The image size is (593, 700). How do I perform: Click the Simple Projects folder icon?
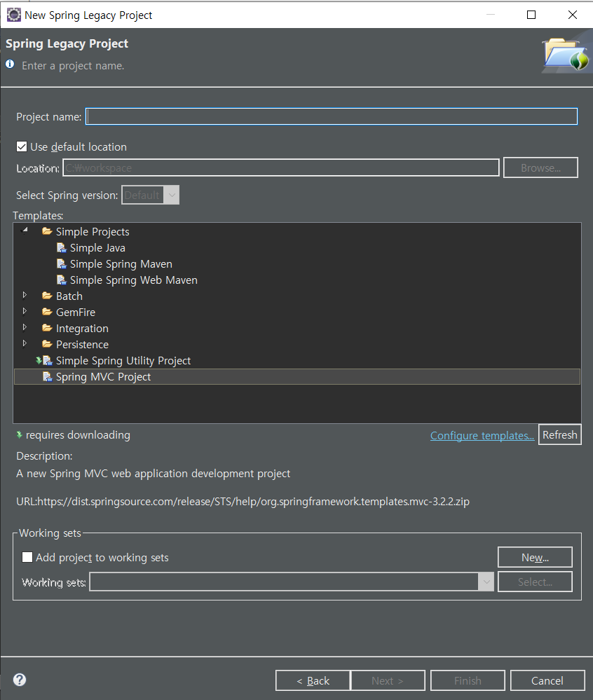click(48, 231)
